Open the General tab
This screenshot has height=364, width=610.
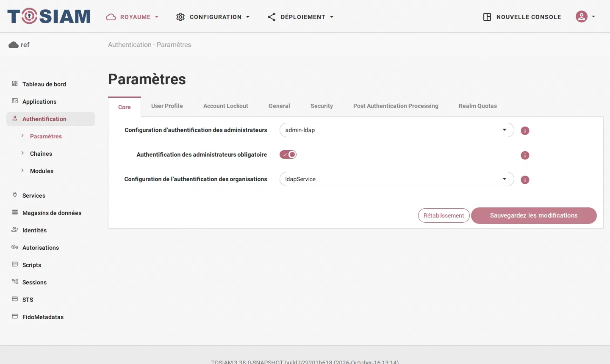[279, 106]
